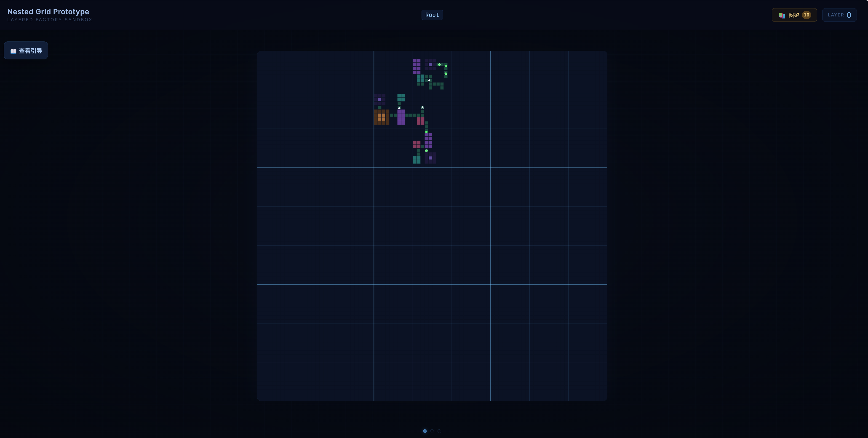Select the pink block below the star

[x=420, y=121]
